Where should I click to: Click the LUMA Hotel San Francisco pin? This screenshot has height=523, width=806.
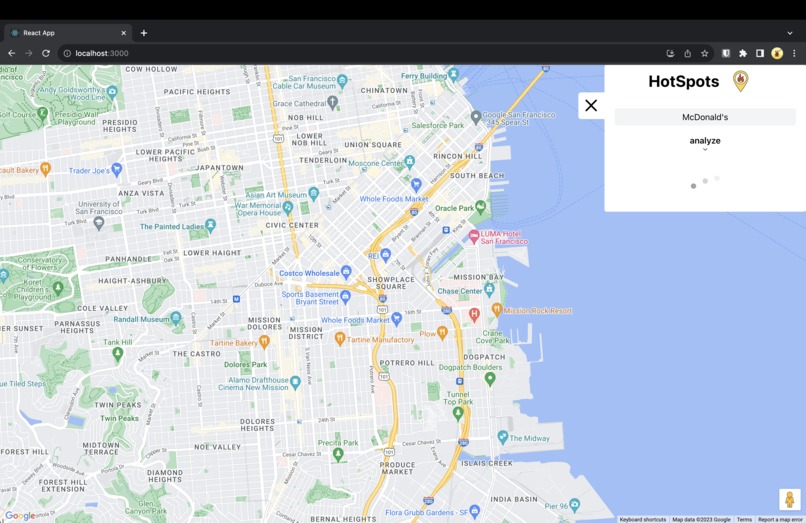point(473,237)
